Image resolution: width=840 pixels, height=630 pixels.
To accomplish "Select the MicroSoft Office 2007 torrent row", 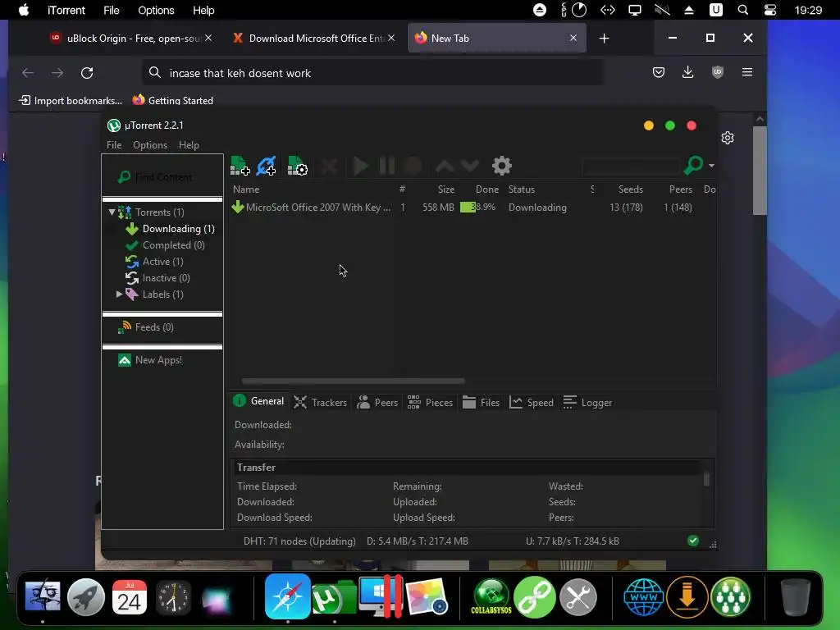I will pyautogui.click(x=472, y=208).
